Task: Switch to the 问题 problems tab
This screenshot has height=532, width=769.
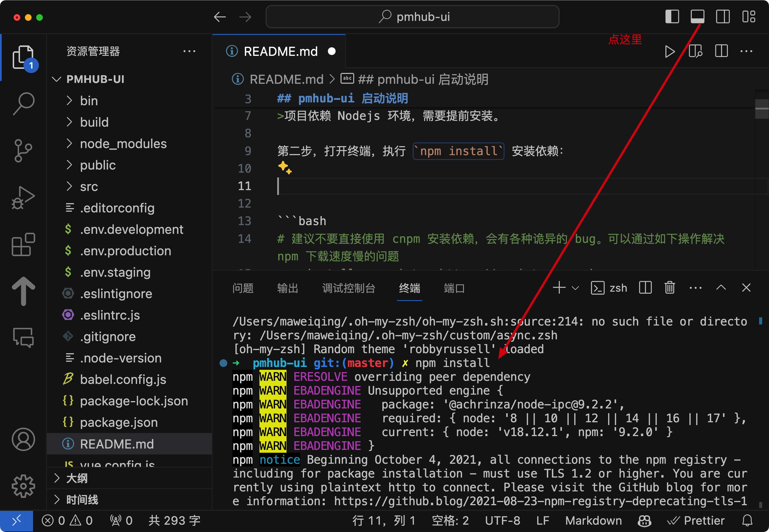Action: coord(243,288)
